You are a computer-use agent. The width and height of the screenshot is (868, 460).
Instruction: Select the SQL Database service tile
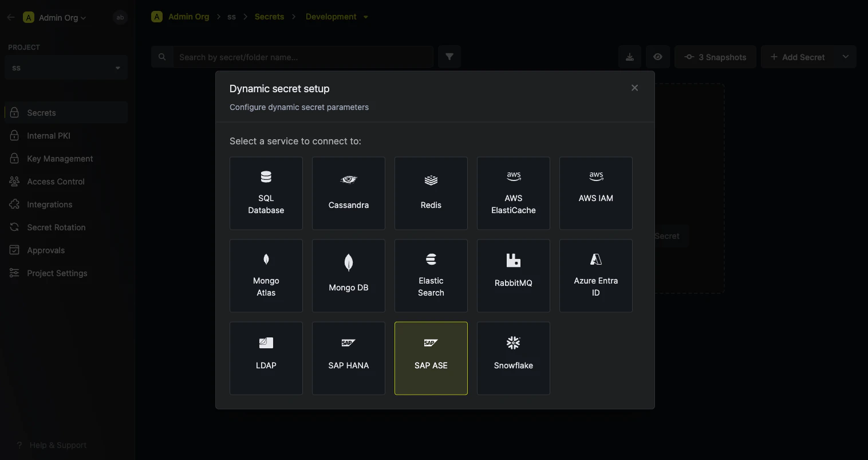coord(266,194)
